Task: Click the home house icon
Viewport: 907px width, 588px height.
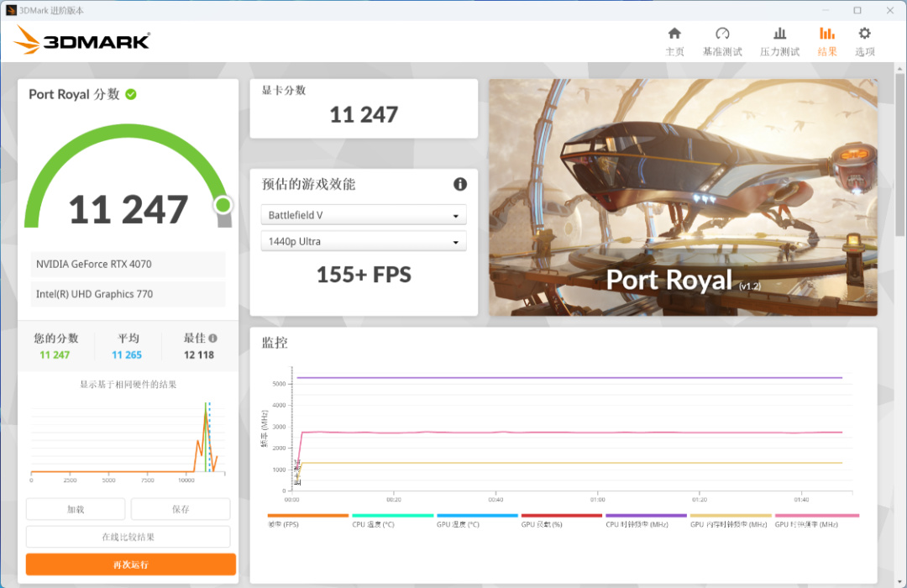Action: coord(674,33)
